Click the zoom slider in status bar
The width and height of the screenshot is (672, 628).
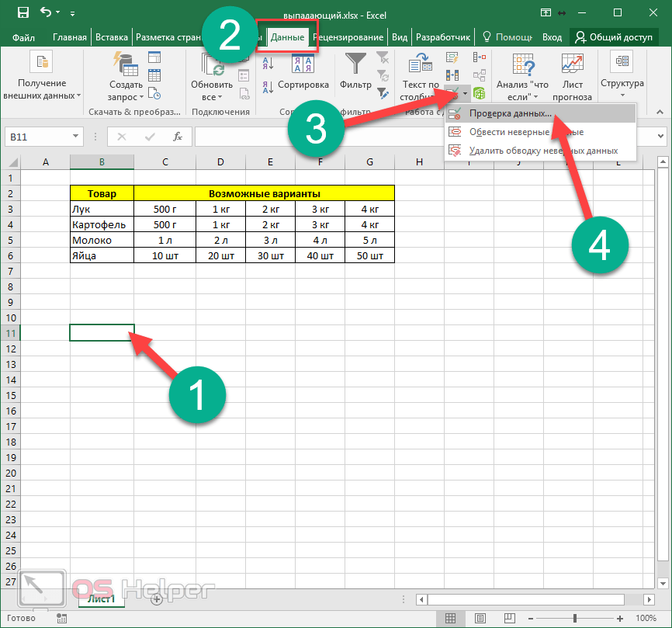575,618
